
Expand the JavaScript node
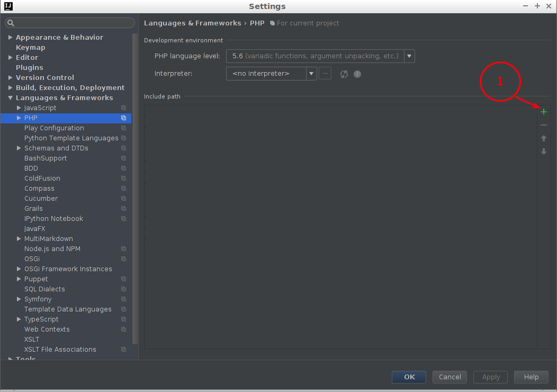pos(19,108)
